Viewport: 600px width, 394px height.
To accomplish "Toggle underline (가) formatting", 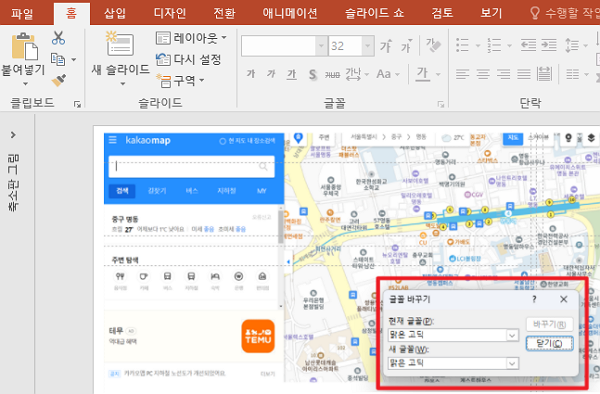I will coord(292,74).
